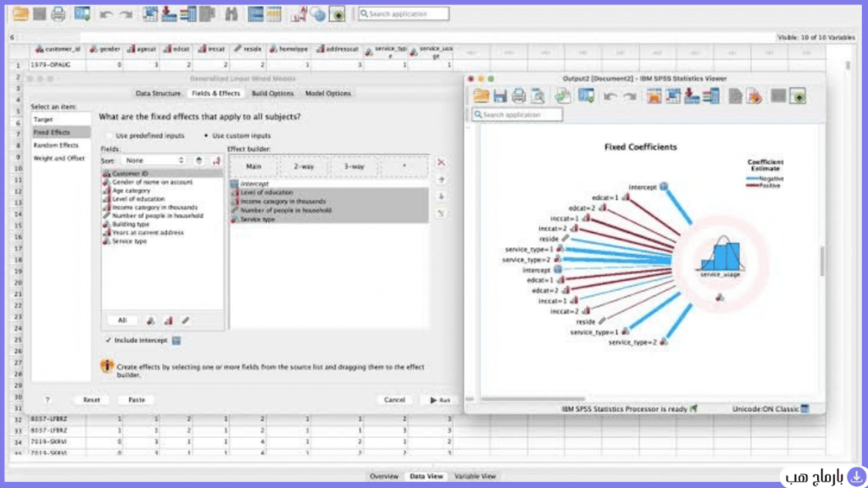The height and width of the screenshot is (488, 868).
Task: Select Random Effects in item list
Action: tap(60, 145)
